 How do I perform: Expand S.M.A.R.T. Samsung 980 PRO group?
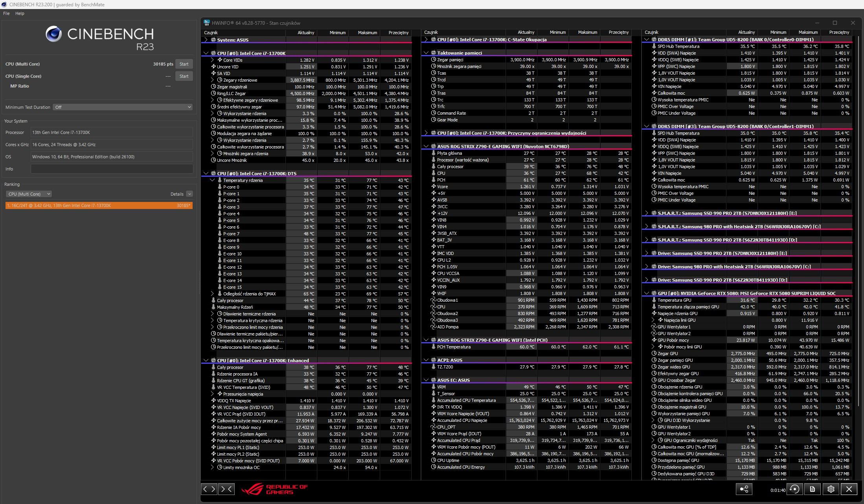[647, 227]
